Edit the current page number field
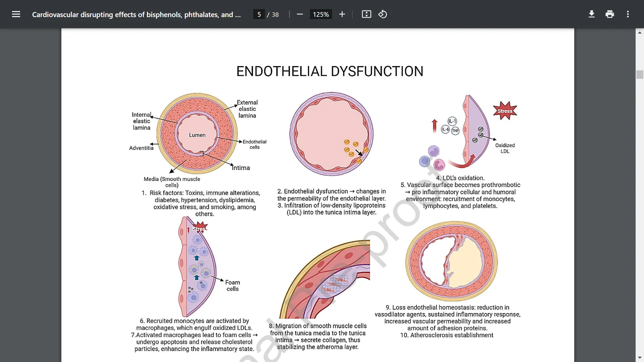Image resolution: width=644 pixels, height=362 pixels. tap(259, 14)
